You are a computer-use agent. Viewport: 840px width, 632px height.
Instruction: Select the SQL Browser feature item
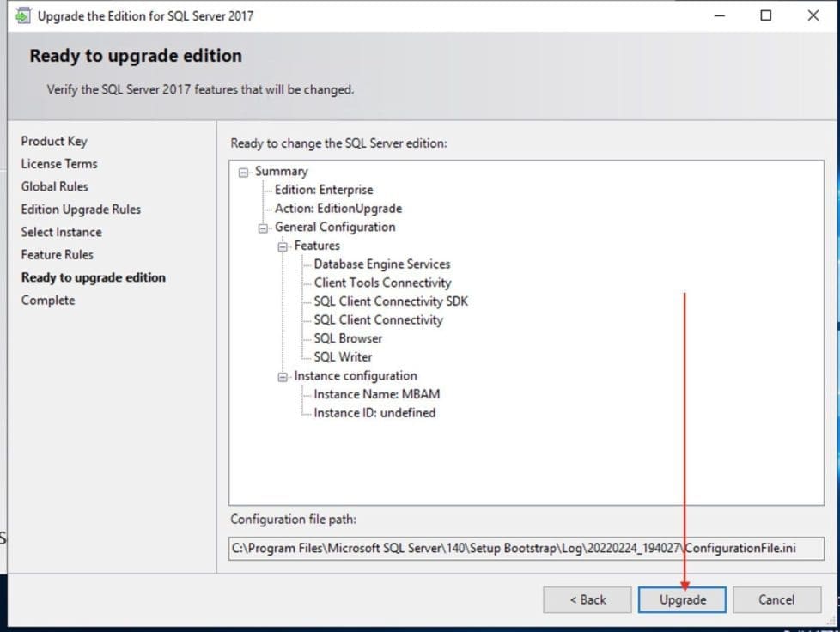[x=348, y=338]
